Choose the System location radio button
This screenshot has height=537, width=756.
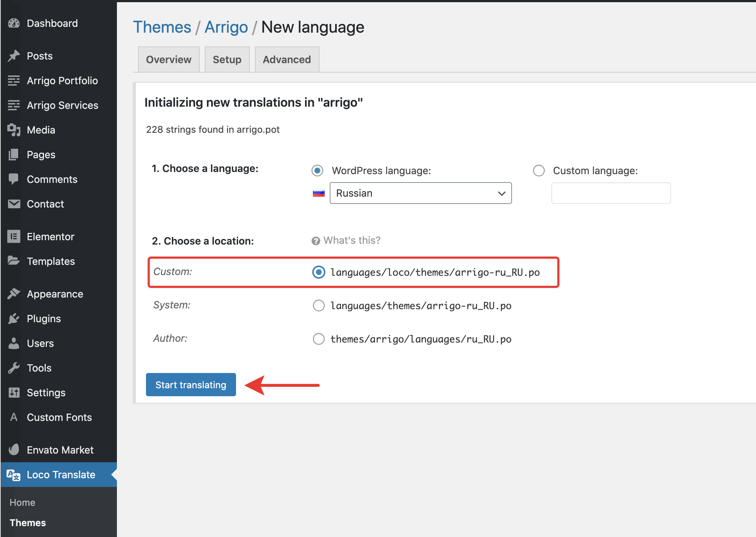point(318,306)
